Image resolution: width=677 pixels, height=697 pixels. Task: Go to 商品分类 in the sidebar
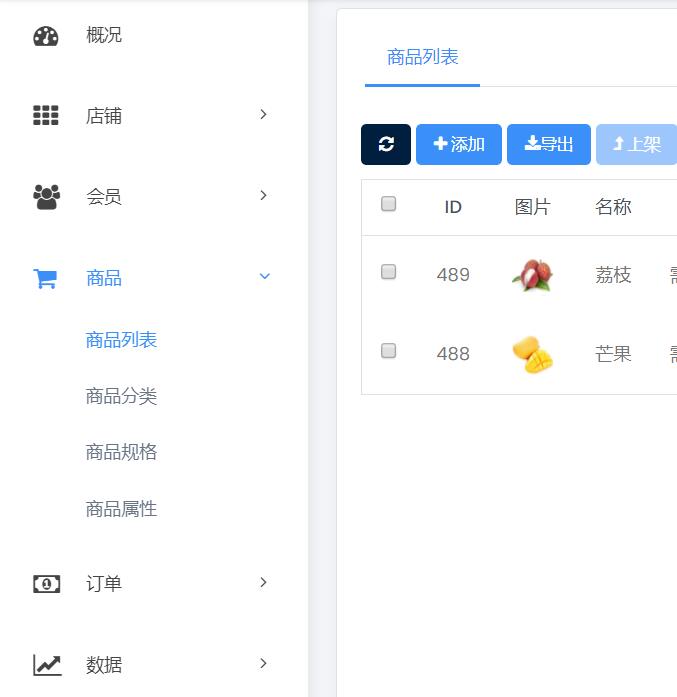121,396
